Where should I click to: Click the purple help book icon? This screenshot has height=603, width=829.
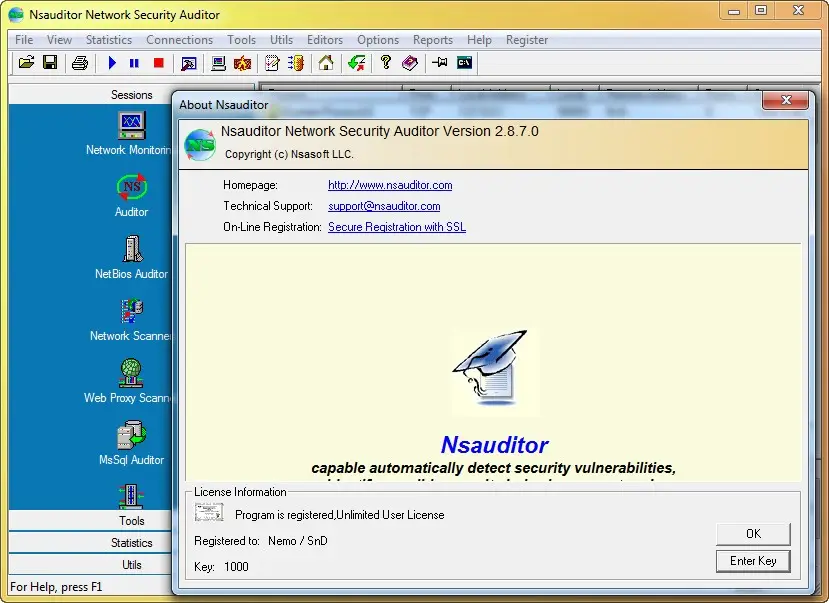click(x=410, y=63)
